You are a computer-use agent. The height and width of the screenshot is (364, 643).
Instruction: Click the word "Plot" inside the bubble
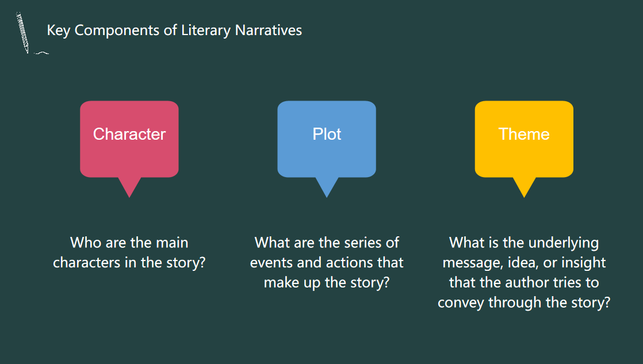pyautogui.click(x=327, y=134)
